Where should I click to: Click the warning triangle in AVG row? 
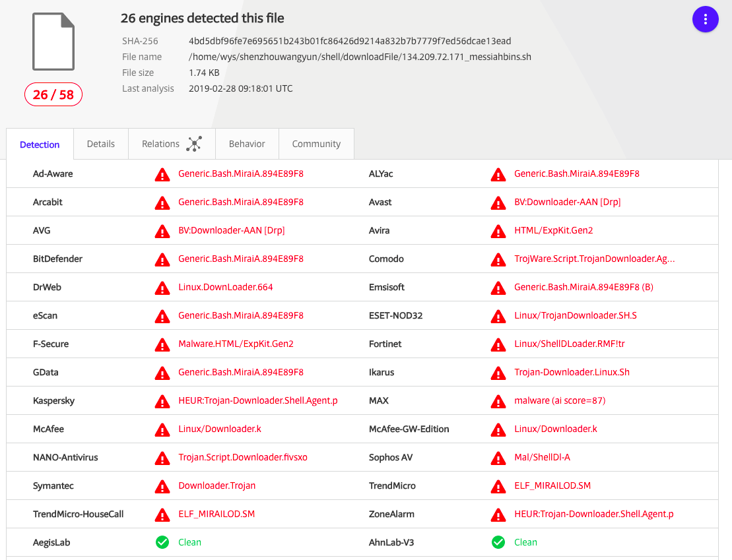162,232
